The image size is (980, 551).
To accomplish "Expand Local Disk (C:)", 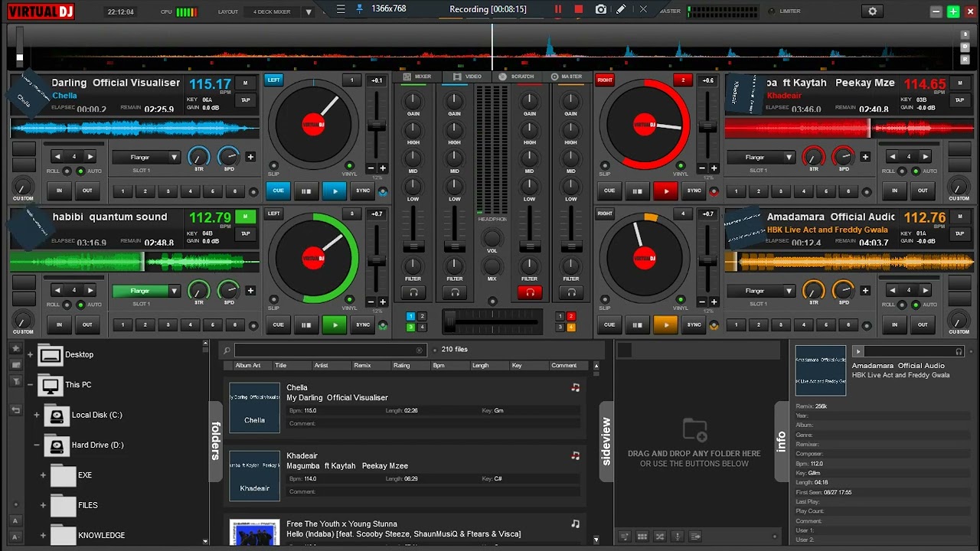I will (x=37, y=415).
